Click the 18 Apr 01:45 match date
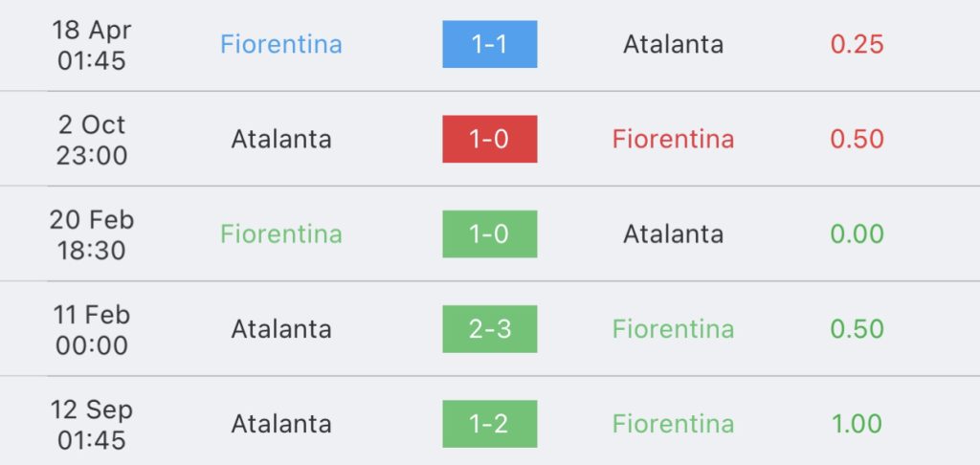The image size is (980, 465). click(92, 44)
